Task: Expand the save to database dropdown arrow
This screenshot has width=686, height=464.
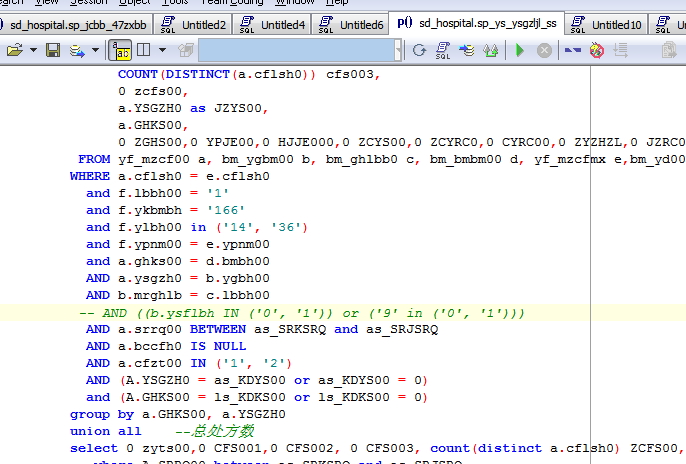Action: 95,50
